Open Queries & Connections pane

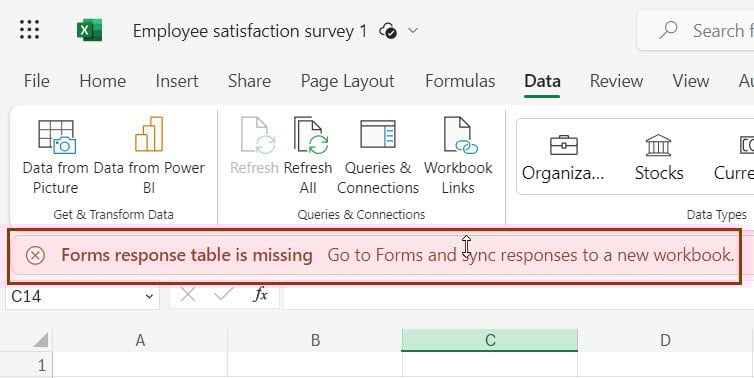[378, 156]
